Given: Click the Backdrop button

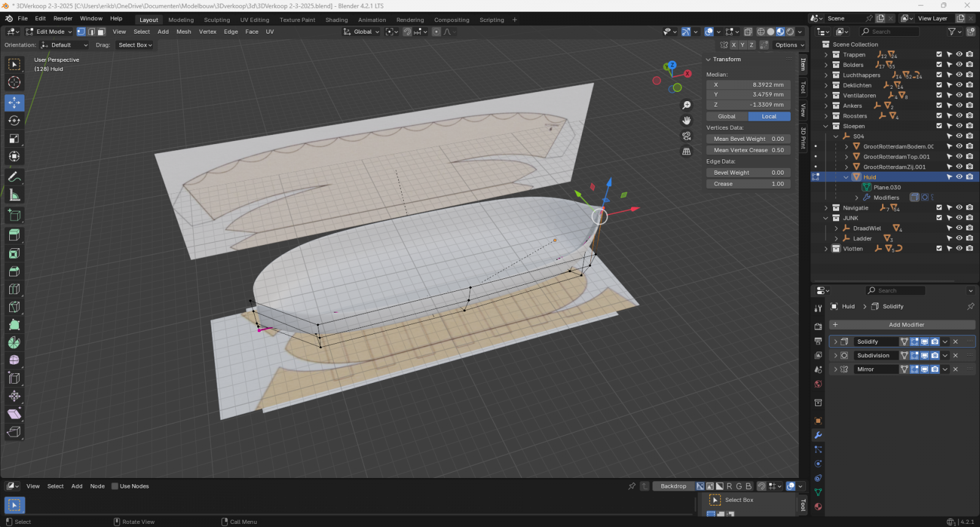Looking at the screenshot, I should pyautogui.click(x=673, y=486).
